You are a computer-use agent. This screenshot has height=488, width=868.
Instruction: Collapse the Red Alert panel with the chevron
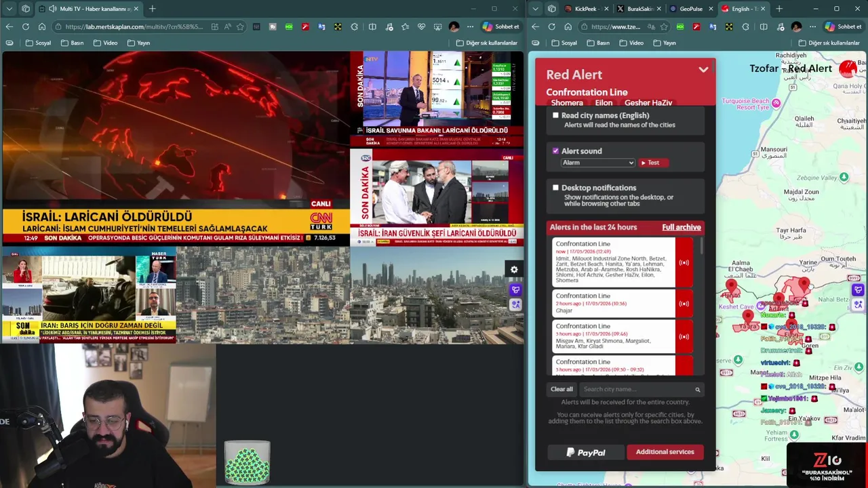[703, 70]
